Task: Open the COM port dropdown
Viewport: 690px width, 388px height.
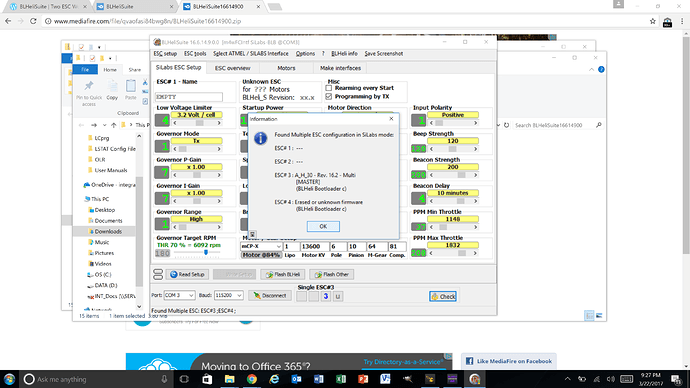Action: [x=179, y=295]
